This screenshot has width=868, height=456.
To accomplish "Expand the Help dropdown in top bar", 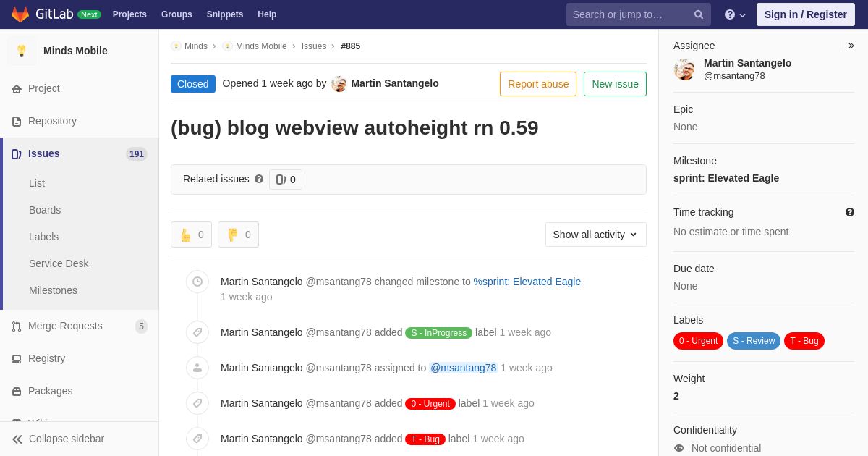I will tap(735, 14).
